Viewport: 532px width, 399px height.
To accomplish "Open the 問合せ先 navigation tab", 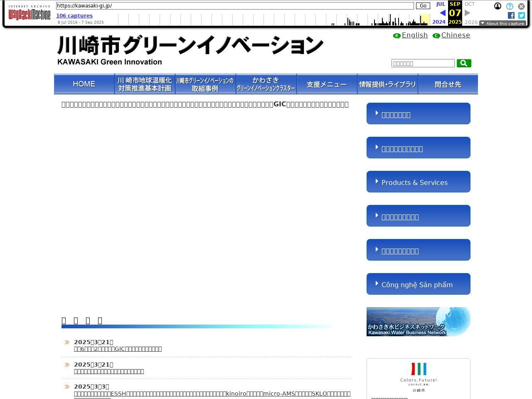I will tap(448, 84).
